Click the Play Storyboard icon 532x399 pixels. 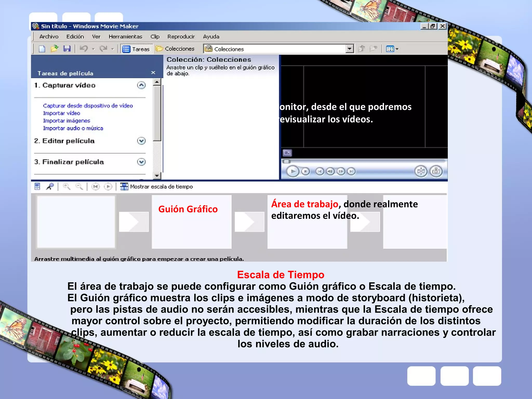[108, 187]
